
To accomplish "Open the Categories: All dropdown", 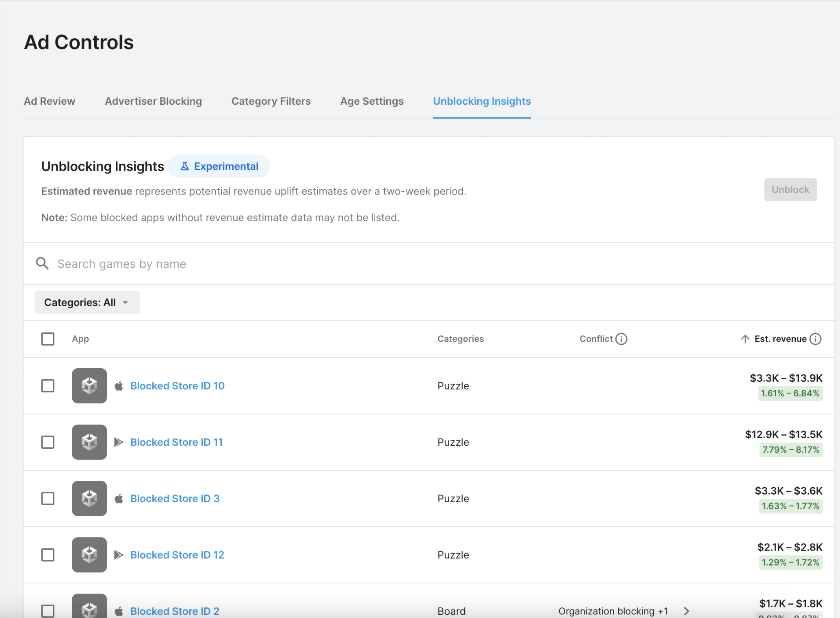I will [x=87, y=303].
